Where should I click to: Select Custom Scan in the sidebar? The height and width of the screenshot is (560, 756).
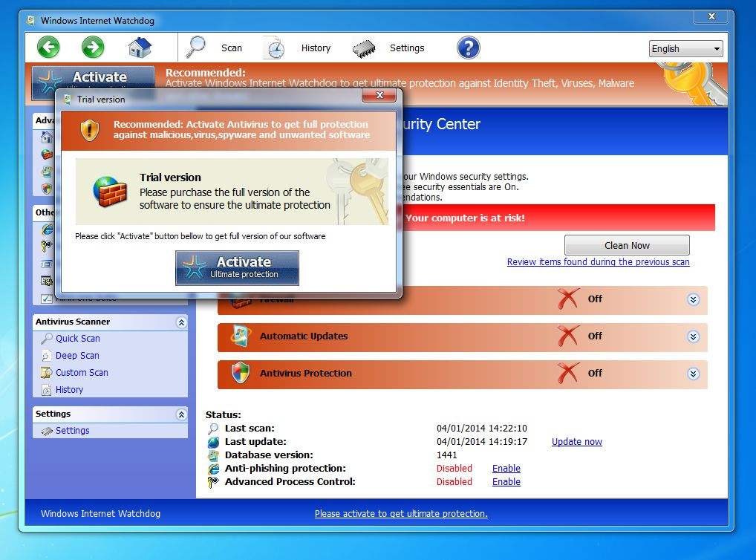coord(82,372)
